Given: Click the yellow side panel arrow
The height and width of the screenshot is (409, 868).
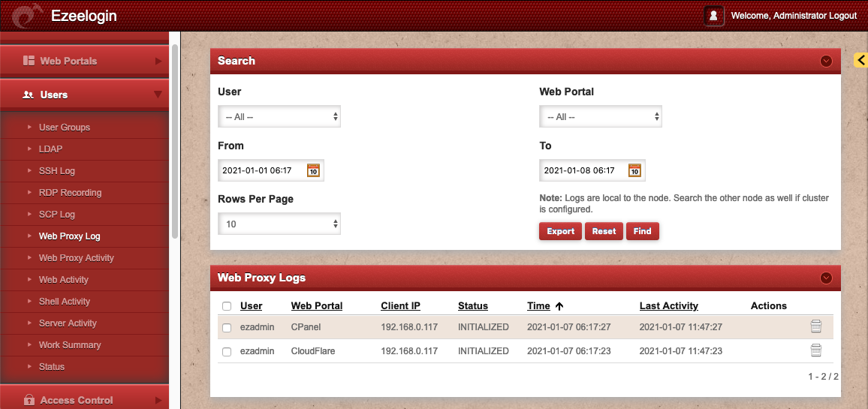Looking at the screenshot, I should click(x=861, y=60).
